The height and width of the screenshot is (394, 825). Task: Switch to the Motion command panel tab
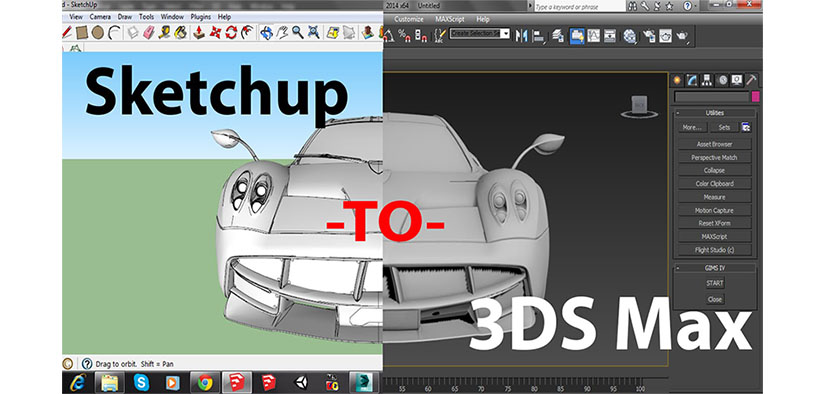(x=723, y=79)
